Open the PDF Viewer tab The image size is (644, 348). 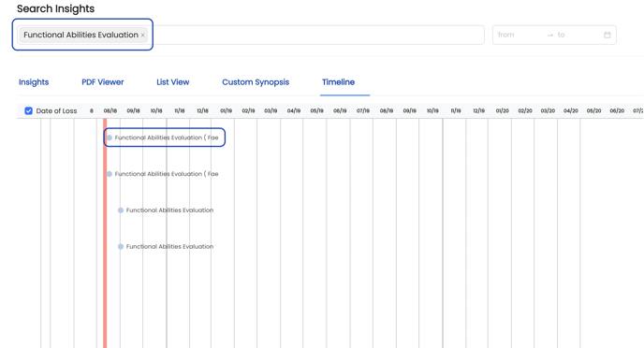[103, 82]
